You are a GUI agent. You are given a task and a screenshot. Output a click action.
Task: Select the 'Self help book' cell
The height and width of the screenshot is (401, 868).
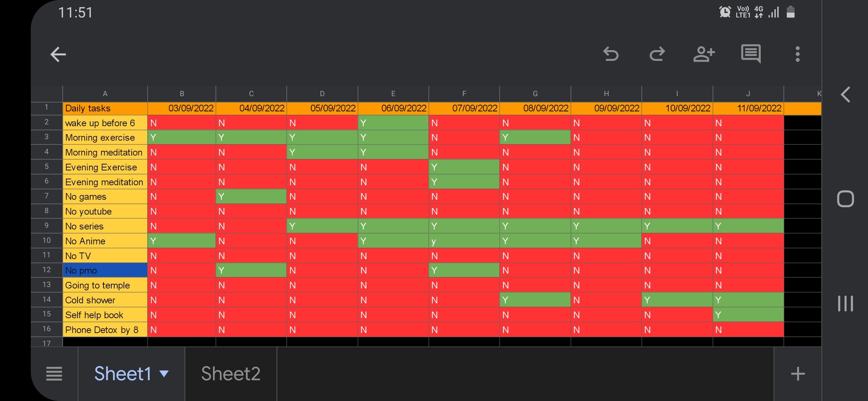click(105, 315)
